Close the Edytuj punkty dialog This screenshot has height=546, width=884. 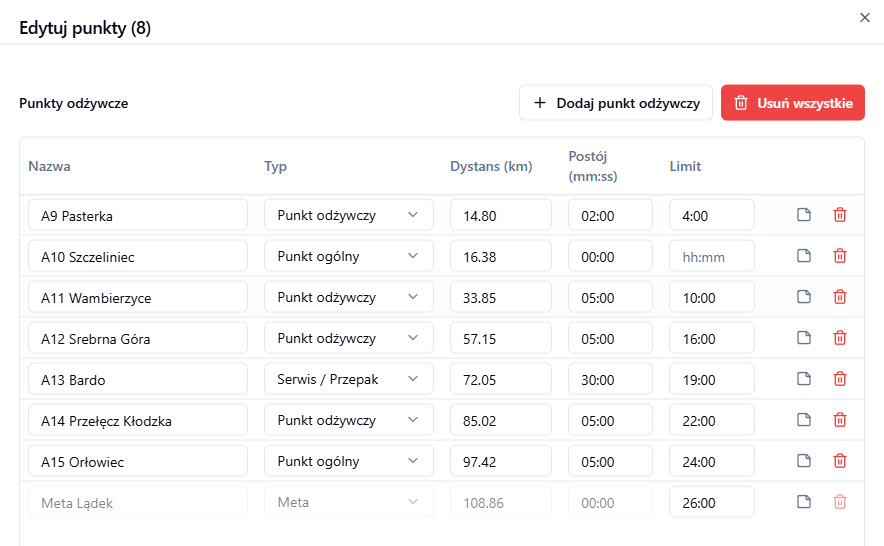pyautogui.click(x=864, y=17)
